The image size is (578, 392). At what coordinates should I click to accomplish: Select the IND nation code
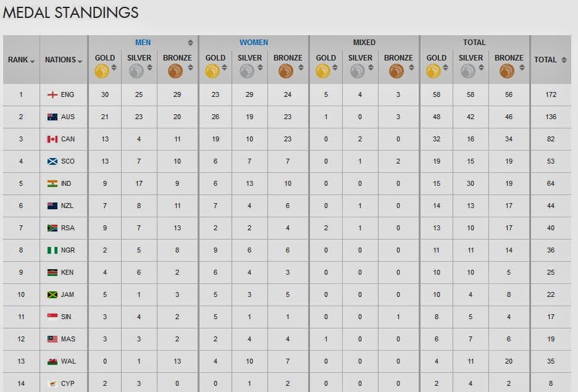click(66, 183)
